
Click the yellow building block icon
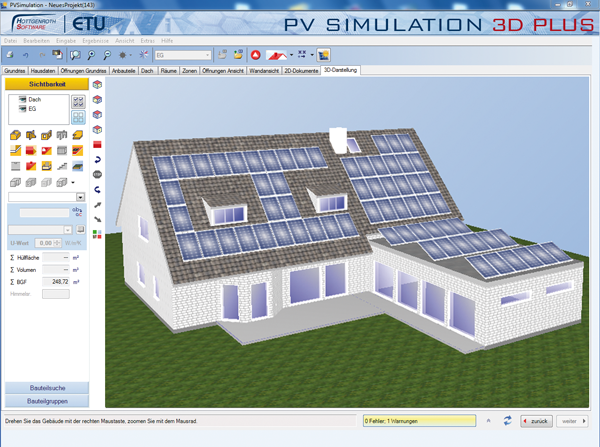pos(15,135)
